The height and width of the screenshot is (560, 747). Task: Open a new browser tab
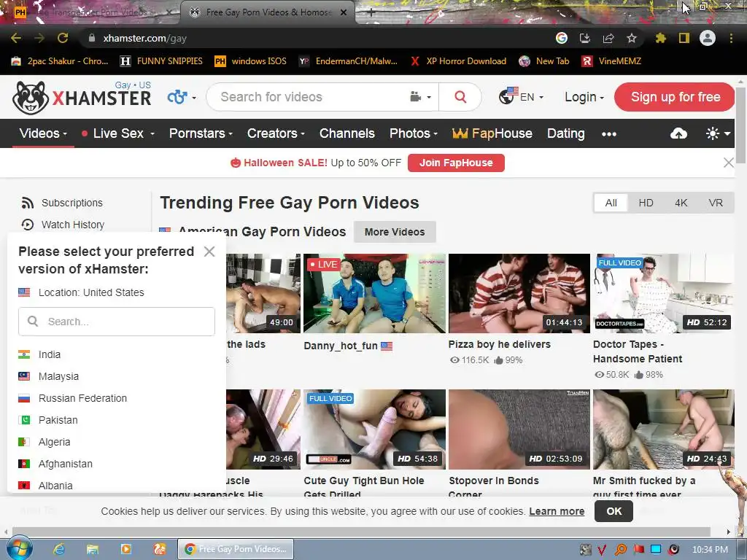pos(371,12)
